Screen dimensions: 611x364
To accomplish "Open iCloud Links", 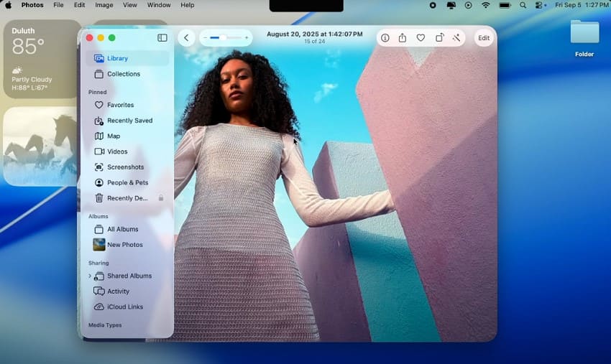I will [x=127, y=307].
